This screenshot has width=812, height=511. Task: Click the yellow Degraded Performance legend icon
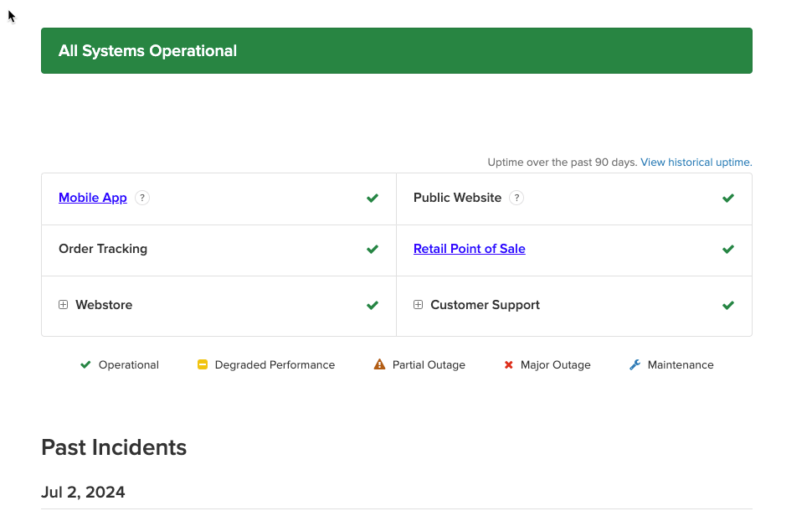pos(203,365)
